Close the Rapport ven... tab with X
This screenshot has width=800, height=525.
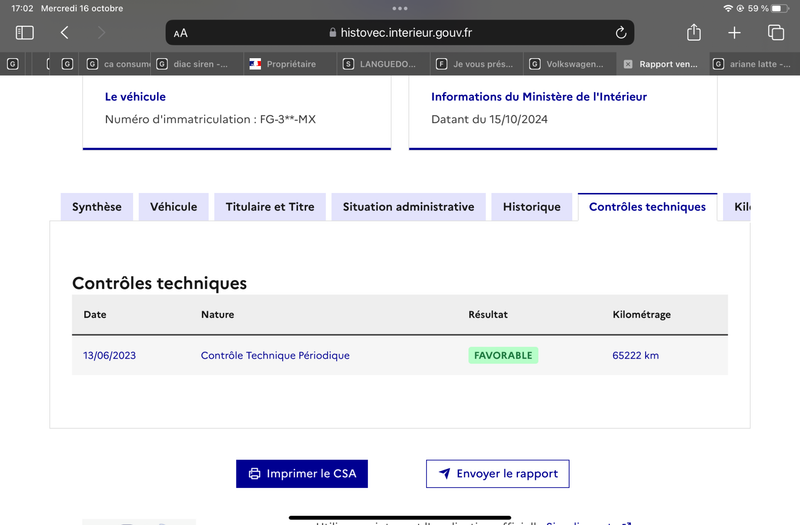pyautogui.click(x=628, y=64)
